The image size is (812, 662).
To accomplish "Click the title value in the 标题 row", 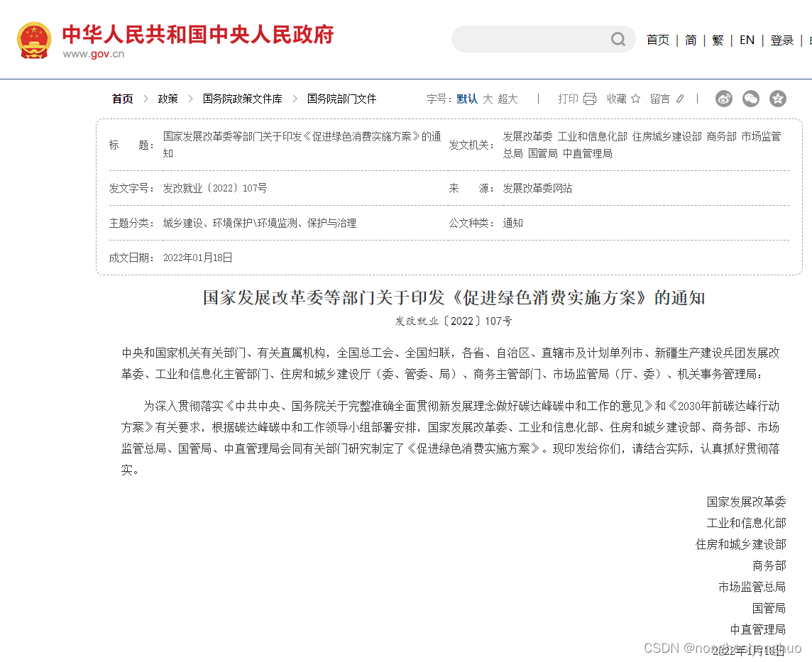I will [x=302, y=145].
